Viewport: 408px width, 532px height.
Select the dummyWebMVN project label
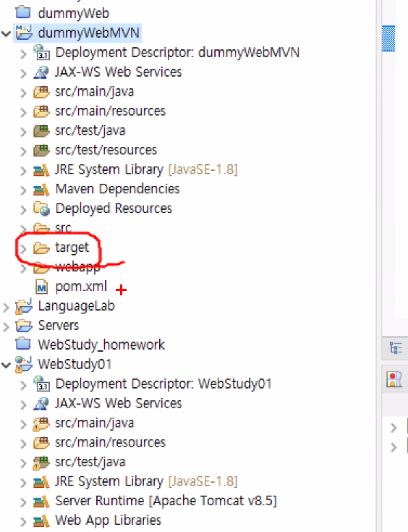tap(89, 33)
